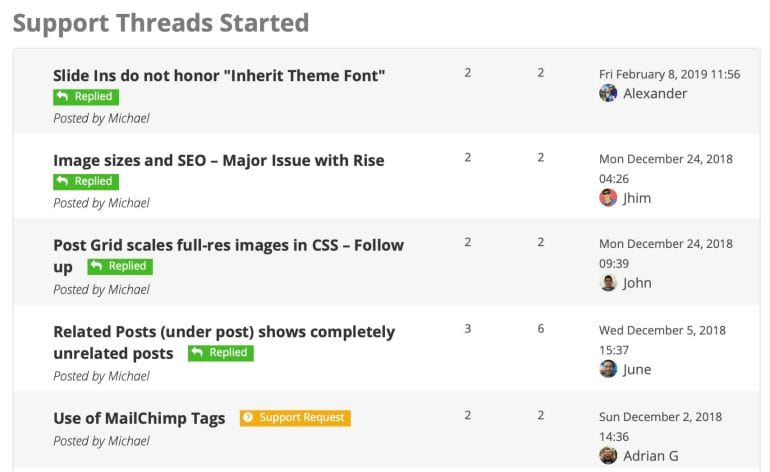Open Image sizes and SEO thread
Viewport: 770px width, 472px height.
pos(219,161)
